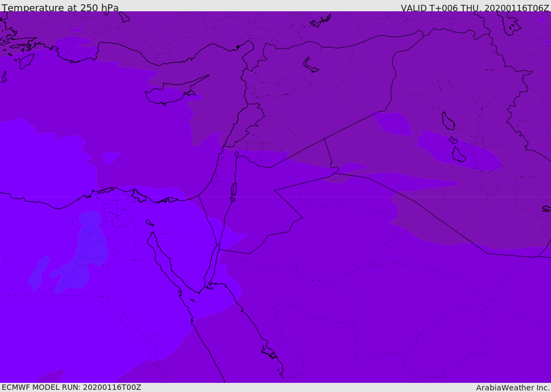Screen dimensions: 551x392
Task: Click the Jordan-Syria-Iraq border junction
Action: (x=324, y=139)
